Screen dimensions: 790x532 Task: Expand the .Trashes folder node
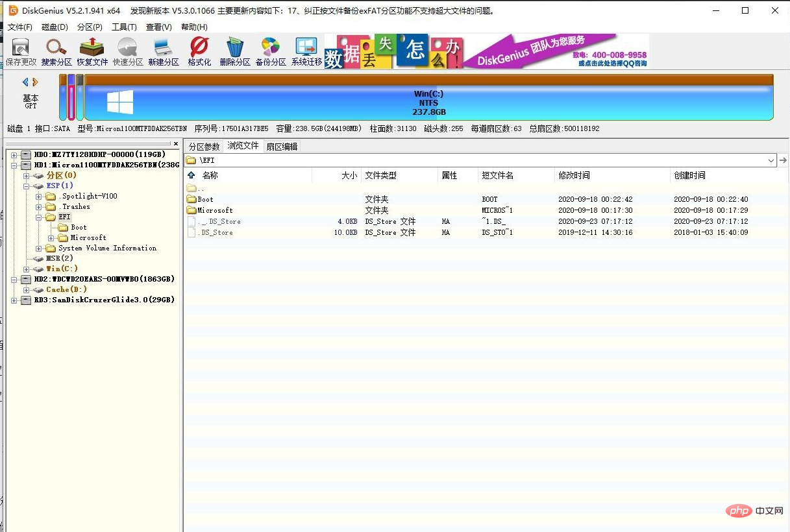click(39, 206)
